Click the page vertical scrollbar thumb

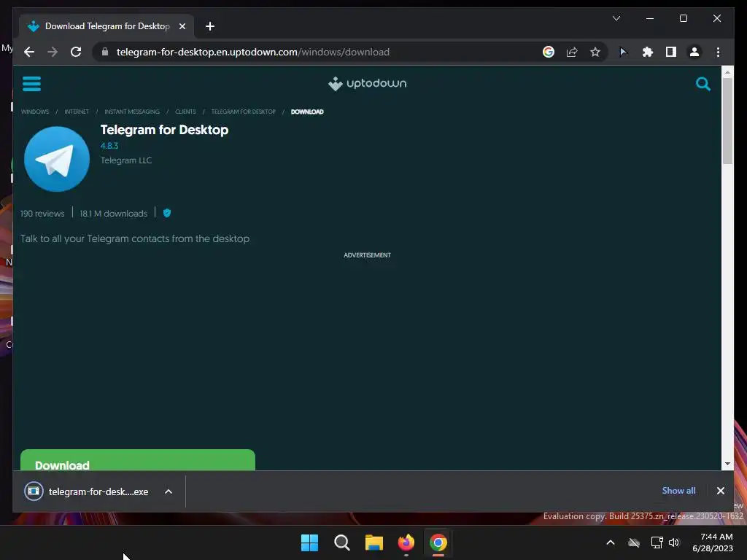point(727,121)
